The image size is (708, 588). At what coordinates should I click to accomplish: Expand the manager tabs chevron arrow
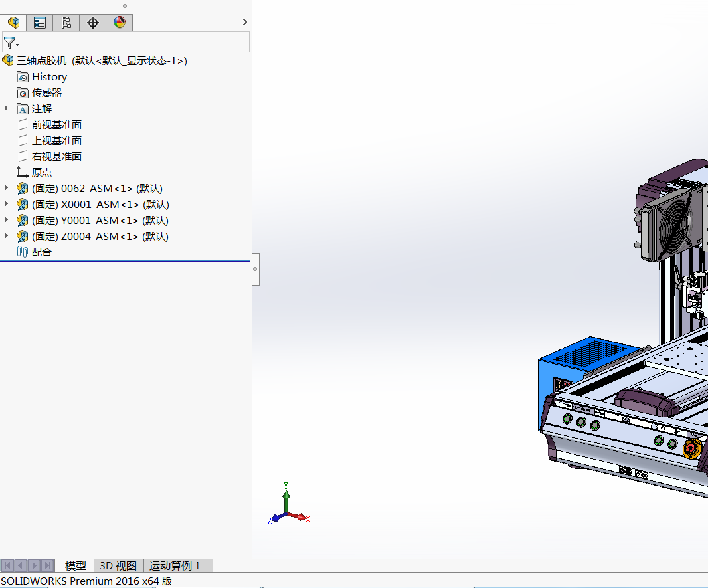coord(244,22)
